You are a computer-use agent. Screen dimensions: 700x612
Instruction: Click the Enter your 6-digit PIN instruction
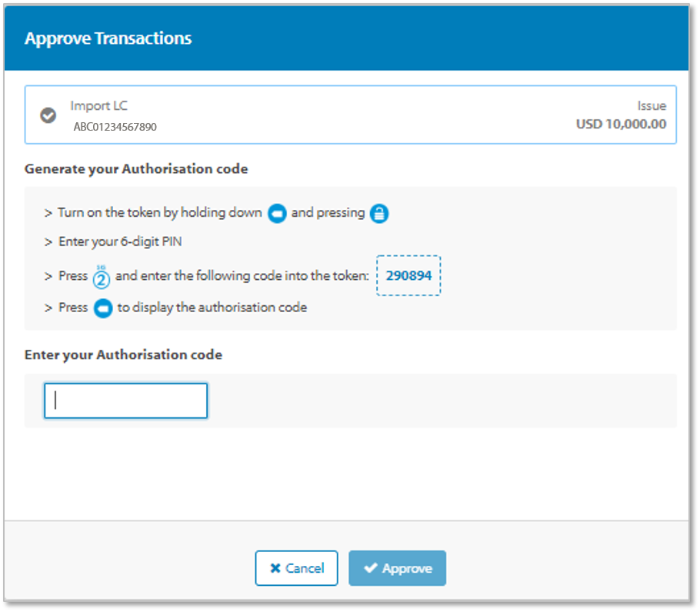(120, 242)
